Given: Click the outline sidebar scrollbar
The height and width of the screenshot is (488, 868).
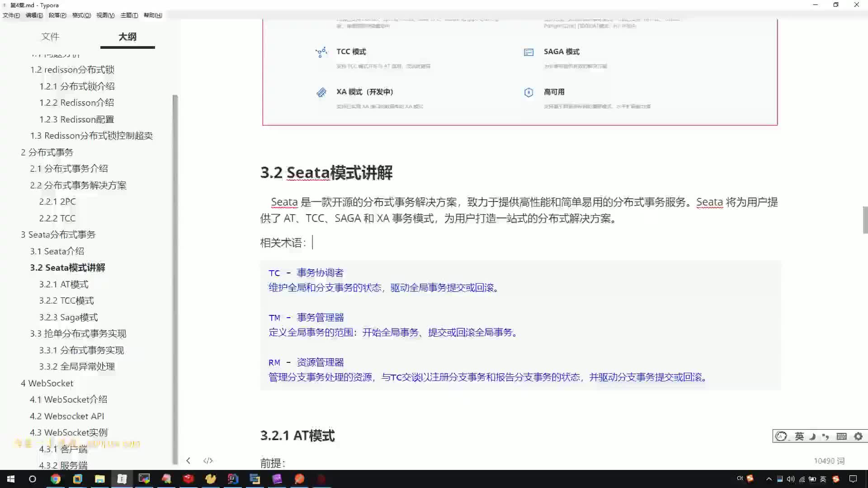Looking at the screenshot, I should click(x=175, y=279).
